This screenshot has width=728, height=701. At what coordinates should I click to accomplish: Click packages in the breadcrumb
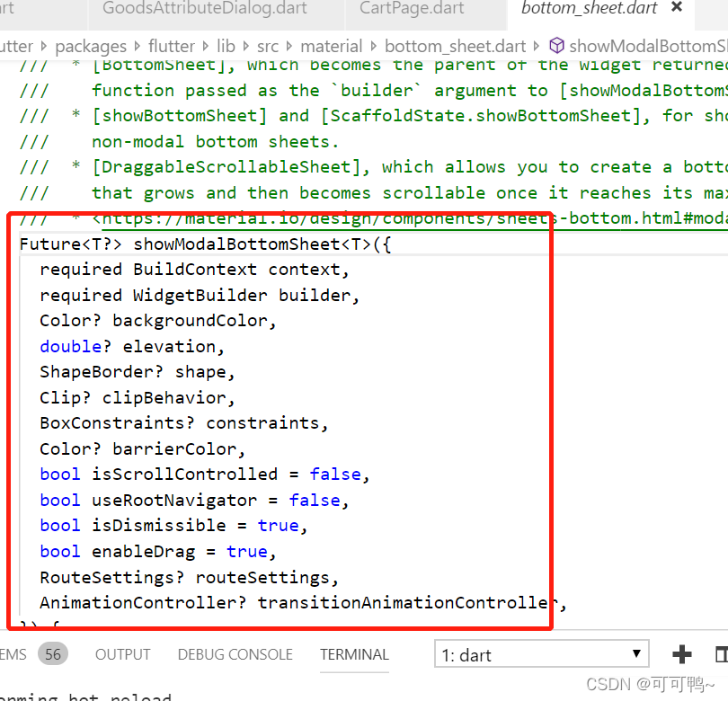(x=91, y=47)
